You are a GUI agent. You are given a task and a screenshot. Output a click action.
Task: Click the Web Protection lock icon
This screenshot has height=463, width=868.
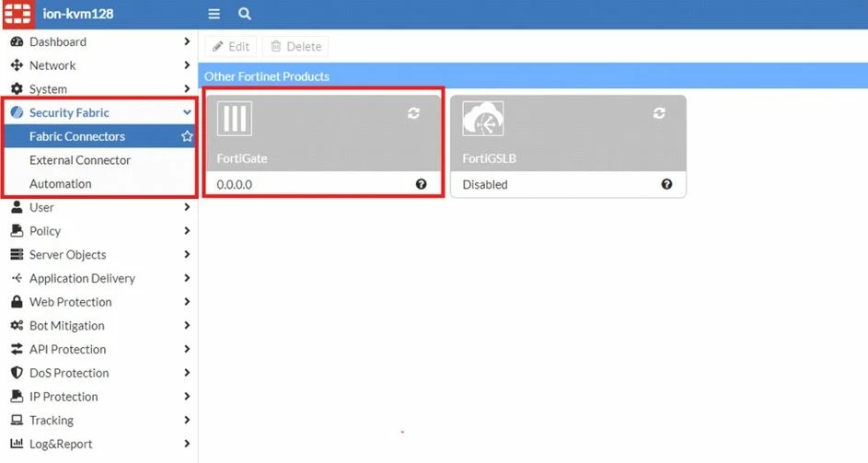17,302
